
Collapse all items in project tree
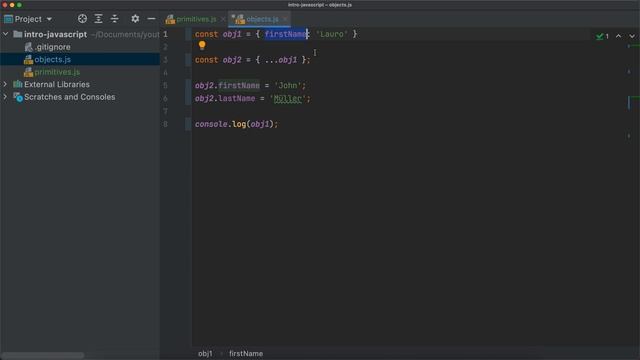point(115,19)
